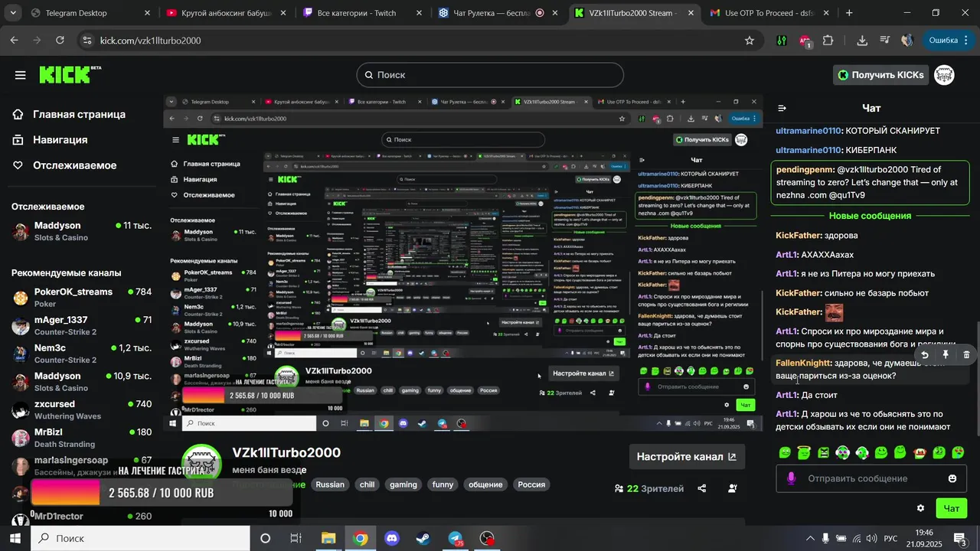Click the Получить KICKs button
Viewport: 980px width, 551px height.
tap(880, 75)
